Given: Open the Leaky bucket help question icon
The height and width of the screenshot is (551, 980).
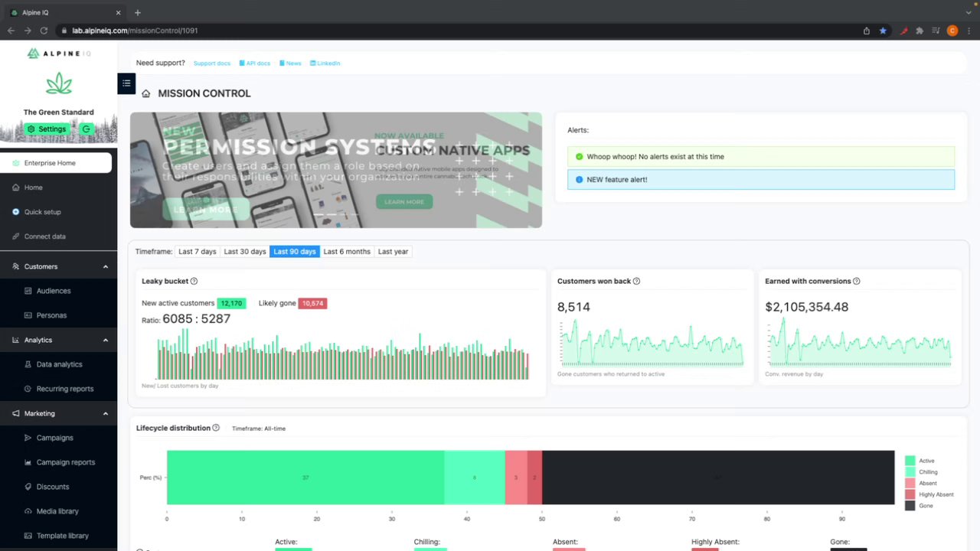Looking at the screenshot, I should click(194, 281).
